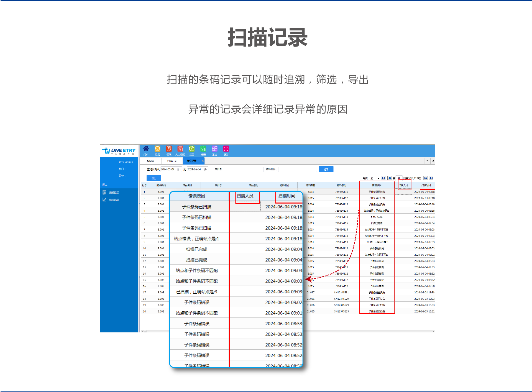Viewport: 532px width, 392px height.
Task: Go to the previous page of results
Action: 390,178
